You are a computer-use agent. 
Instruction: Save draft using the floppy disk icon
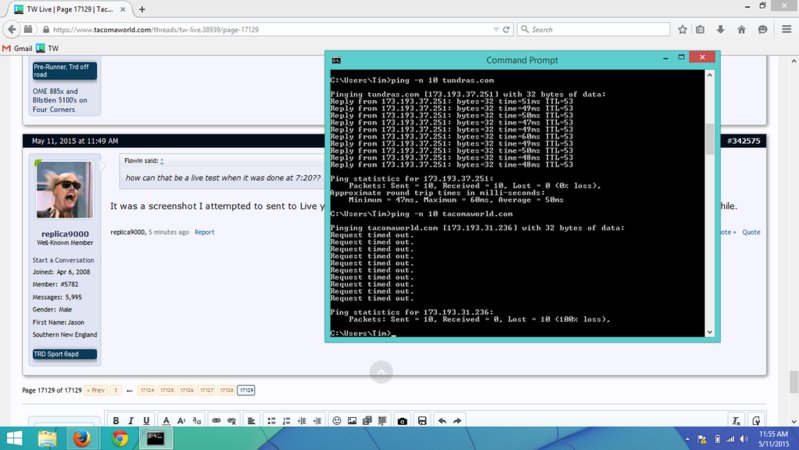click(x=422, y=420)
